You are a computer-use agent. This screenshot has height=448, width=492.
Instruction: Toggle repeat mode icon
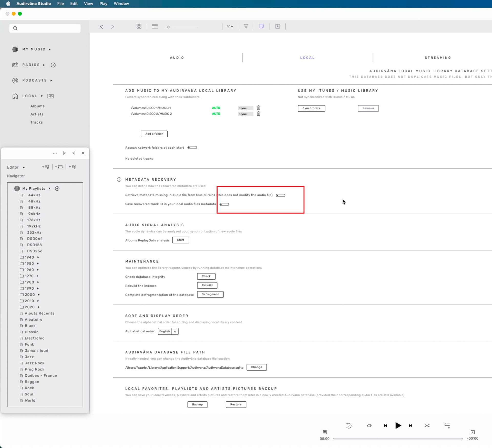pos(369,426)
